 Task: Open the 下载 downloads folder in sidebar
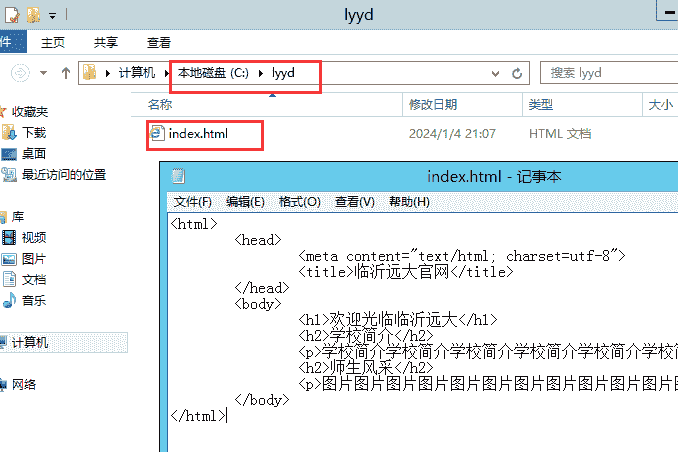tap(33, 132)
